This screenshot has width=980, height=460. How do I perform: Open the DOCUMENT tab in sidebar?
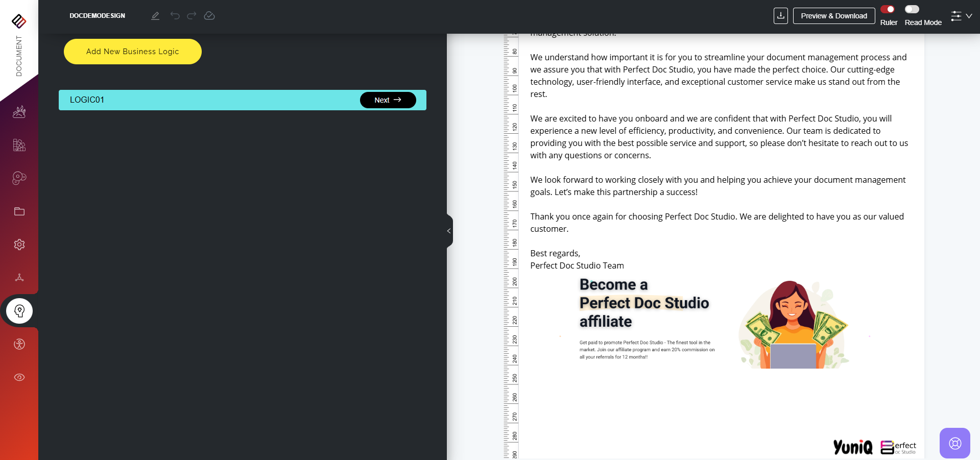point(19,55)
